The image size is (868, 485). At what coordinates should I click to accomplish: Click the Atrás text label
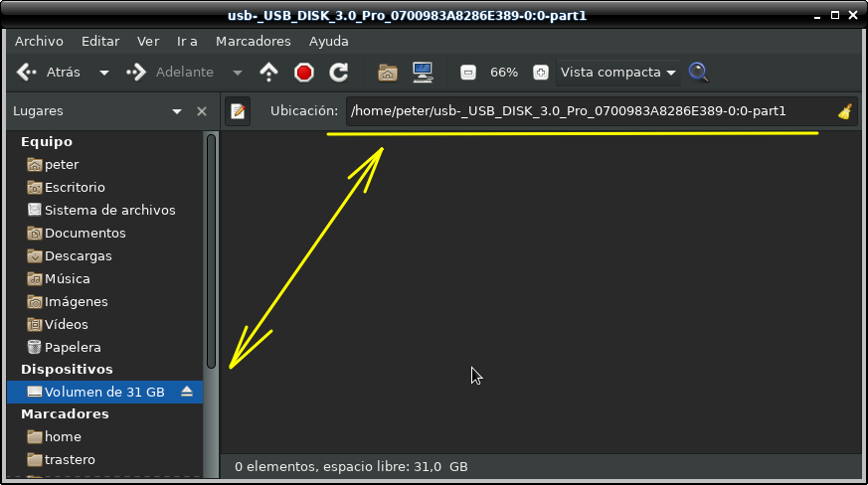pyautogui.click(x=63, y=73)
